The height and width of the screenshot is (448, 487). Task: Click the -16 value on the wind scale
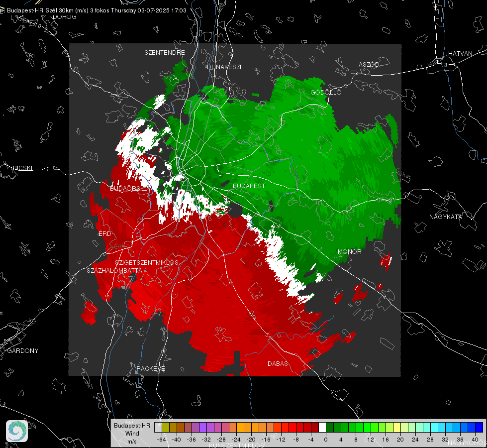point(266,440)
